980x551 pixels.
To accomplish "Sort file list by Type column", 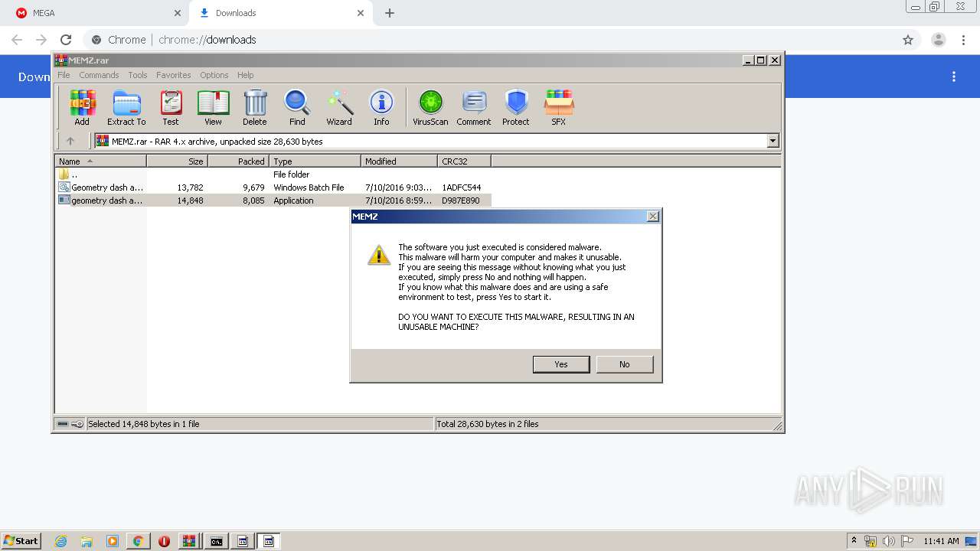I will coord(315,161).
